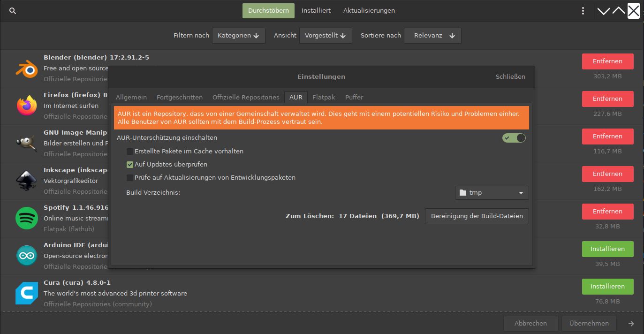Click the Spotify app icon
Viewport: 644px width, 334px height.
(x=27, y=218)
